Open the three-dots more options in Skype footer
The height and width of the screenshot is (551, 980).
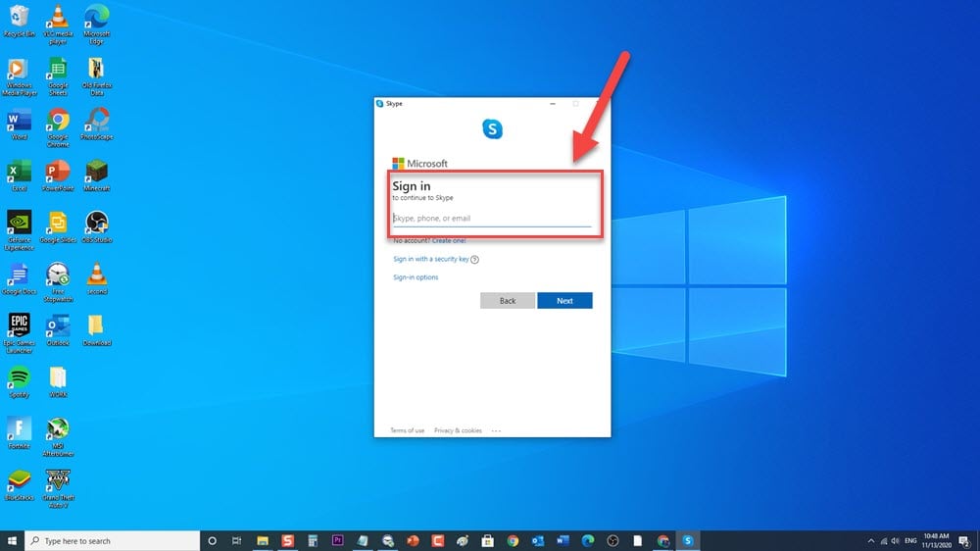[496, 431]
